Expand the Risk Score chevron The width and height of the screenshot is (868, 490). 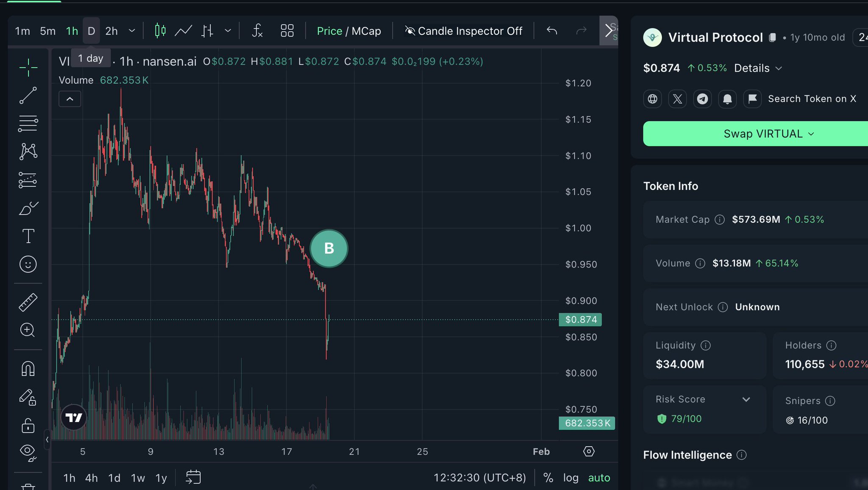[746, 399]
